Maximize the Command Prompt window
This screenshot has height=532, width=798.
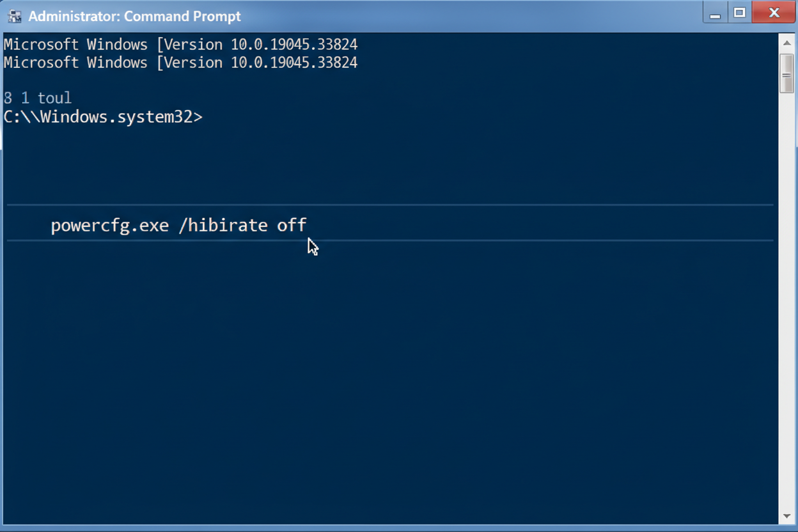(x=740, y=13)
